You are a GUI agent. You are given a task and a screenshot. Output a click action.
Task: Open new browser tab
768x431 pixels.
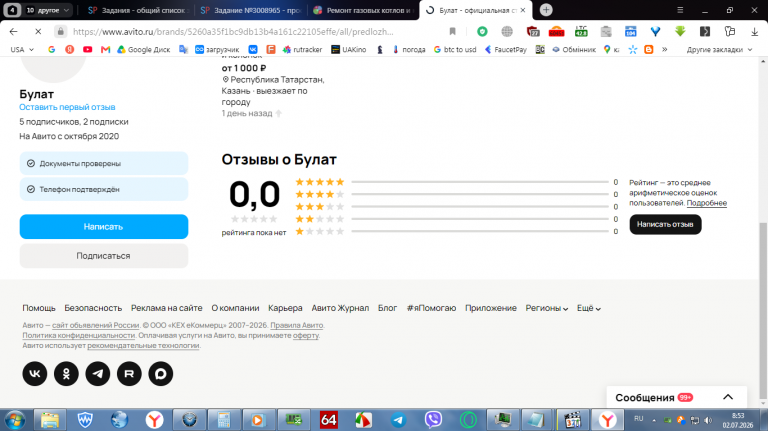point(546,10)
